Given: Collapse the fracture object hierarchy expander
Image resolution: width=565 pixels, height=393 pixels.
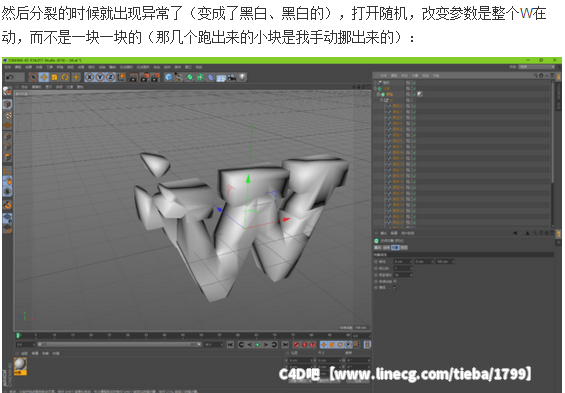Looking at the screenshot, I should (x=378, y=94).
